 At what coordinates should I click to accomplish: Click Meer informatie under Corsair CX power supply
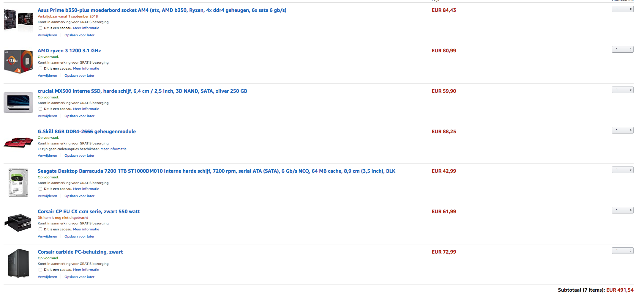[x=86, y=229]
